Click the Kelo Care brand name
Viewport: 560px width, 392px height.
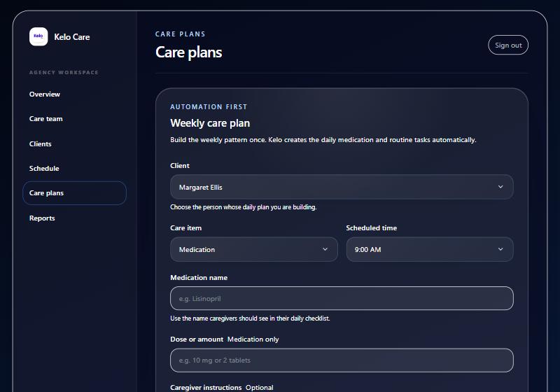72,37
